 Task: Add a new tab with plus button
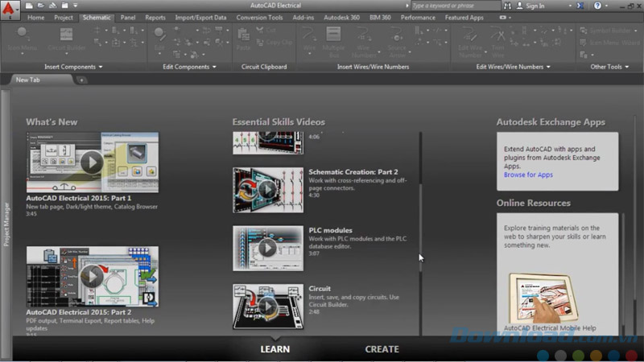tap(81, 80)
